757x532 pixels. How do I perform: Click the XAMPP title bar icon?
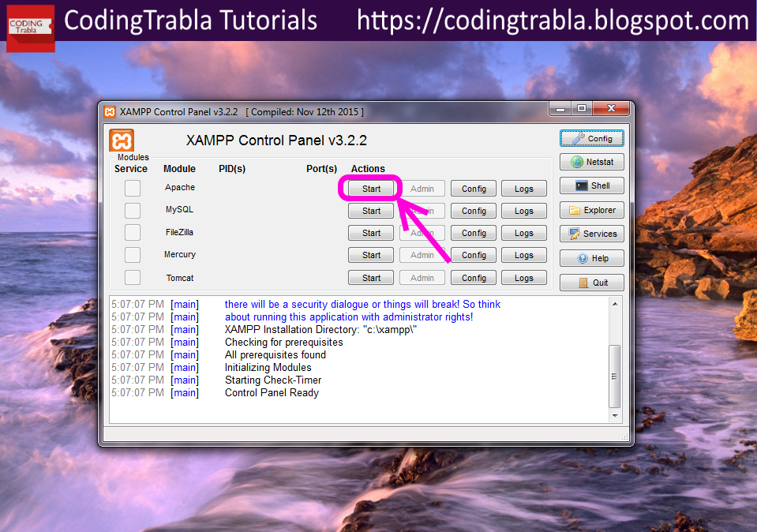(x=110, y=112)
